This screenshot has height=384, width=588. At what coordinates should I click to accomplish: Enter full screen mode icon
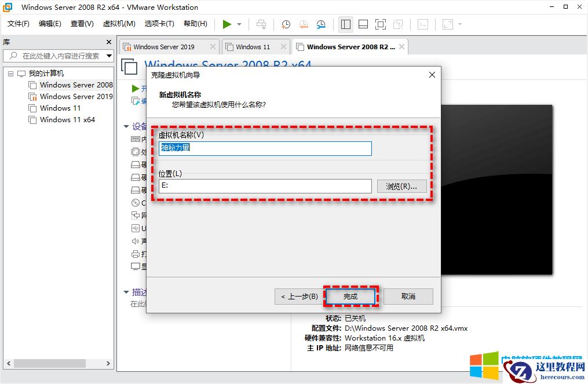[x=380, y=24]
